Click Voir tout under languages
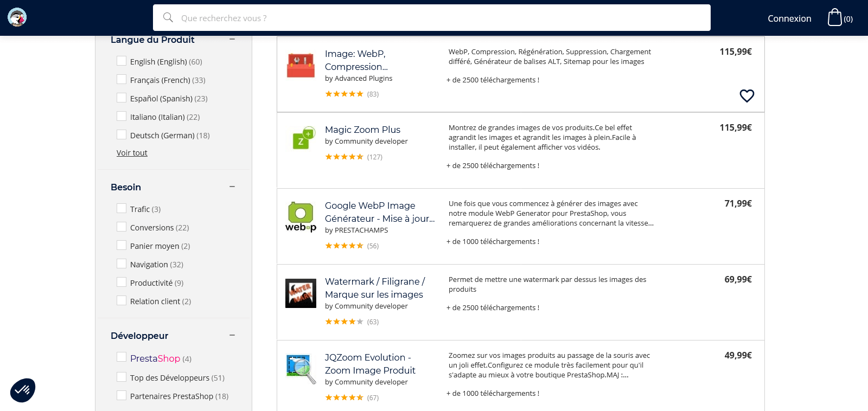868x411 pixels. pos(132,153)
